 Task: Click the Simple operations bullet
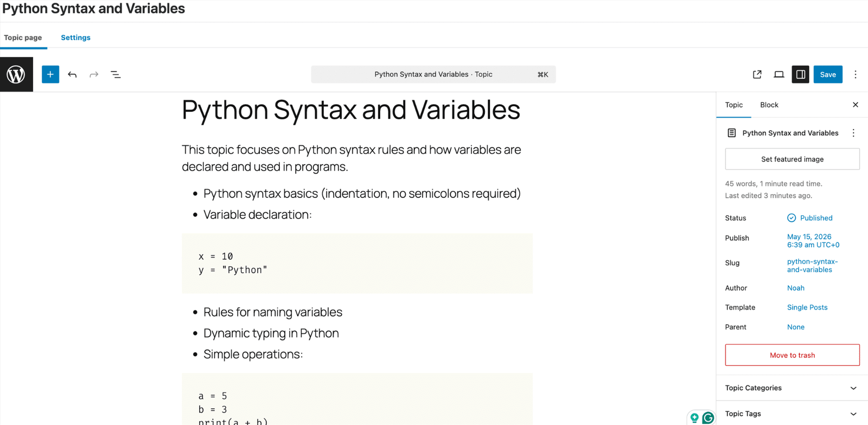point(253,355)
